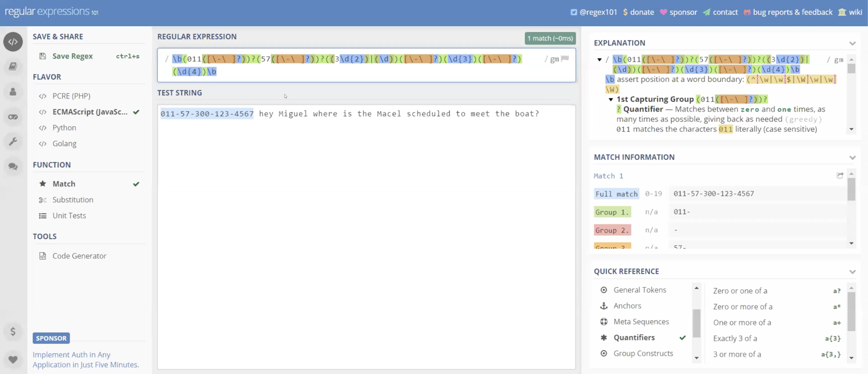868x374 pixels.
Task: Collapse the Explanation panel chevron
Action: [x=852, y=43]
